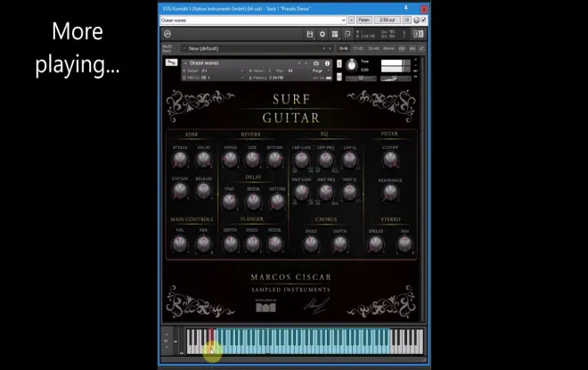Click the instrument Tune knob

pos(352,65)
